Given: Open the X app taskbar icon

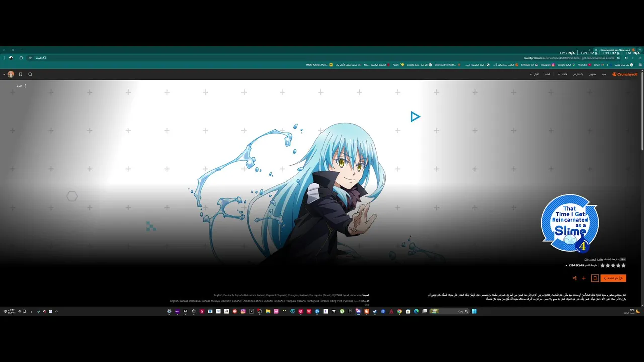Looking at the screenshot, I should [251, 311].
